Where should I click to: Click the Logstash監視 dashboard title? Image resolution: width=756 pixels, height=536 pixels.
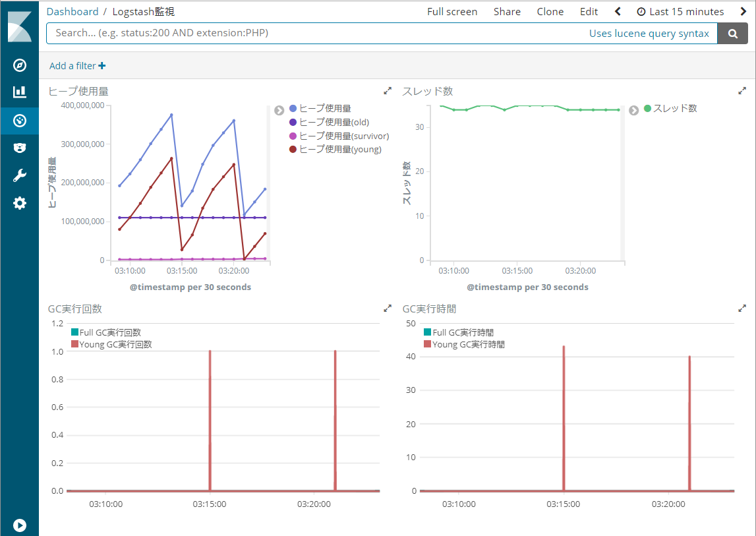point(144,12)
